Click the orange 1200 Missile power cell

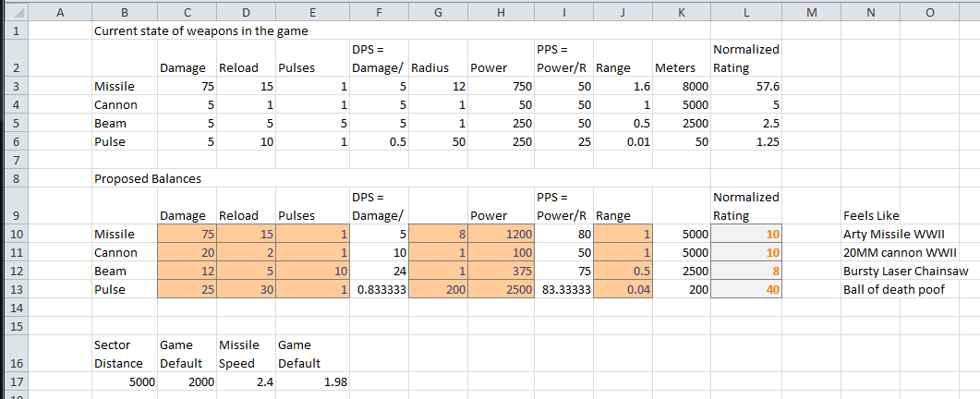(500, 234)
